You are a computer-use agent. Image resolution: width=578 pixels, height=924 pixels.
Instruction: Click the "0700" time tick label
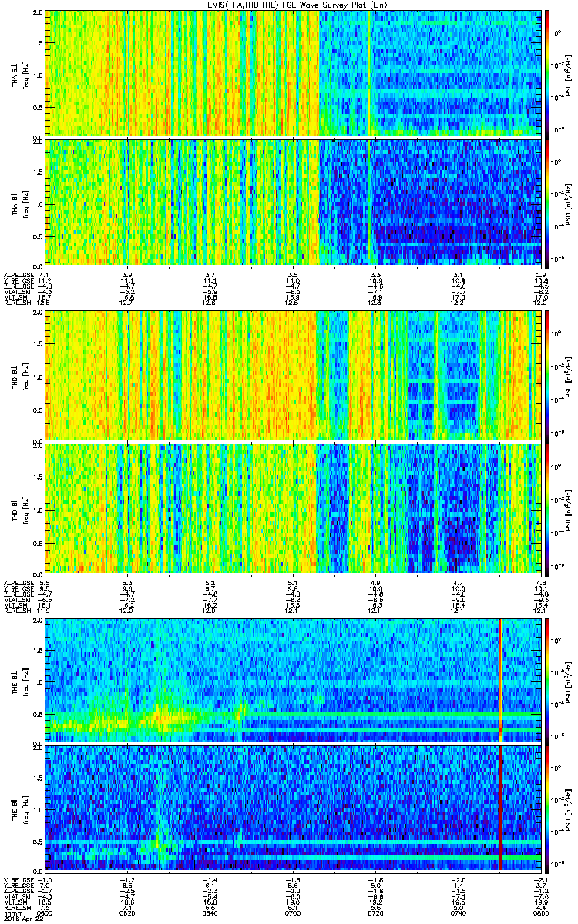(292, 912)
